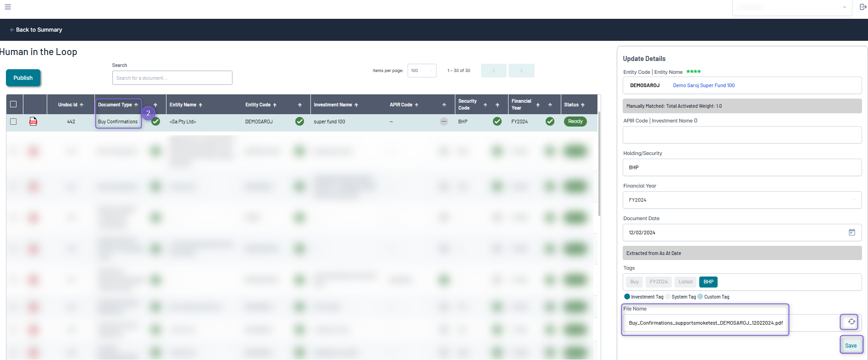
Task: Select the BHP tag
Action: click(x=708, y=282)
